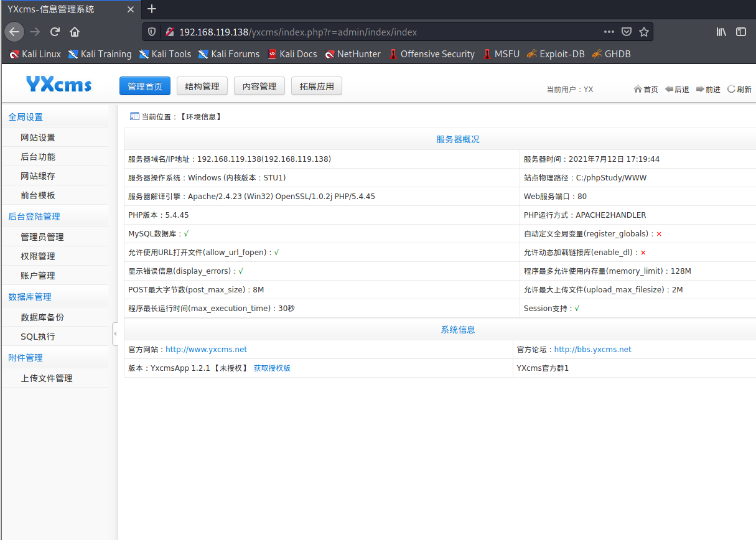The image size is (756, 540).
Task: Open the http://www.yxcms.net official site link
Action: [206, 350]
